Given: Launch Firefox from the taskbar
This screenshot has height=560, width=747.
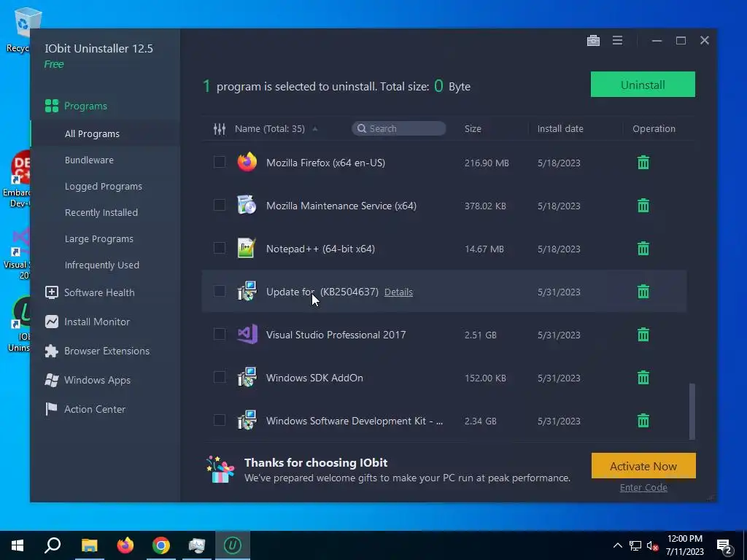Looking at the screenshot, I should click(125, 545).
